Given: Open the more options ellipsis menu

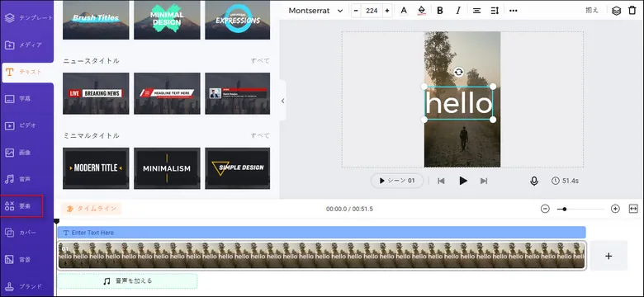Looking at the screenshot, I should 513,11.
